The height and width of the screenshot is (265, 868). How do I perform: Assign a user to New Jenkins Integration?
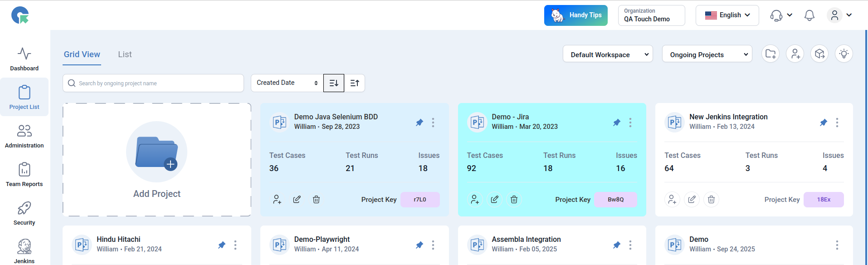click(672, 200)
